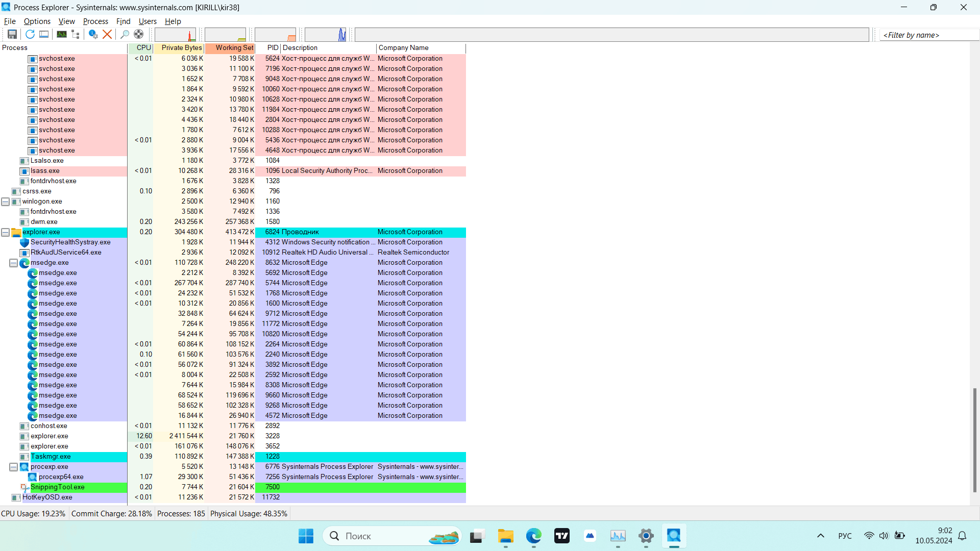Sort by Description column header

(329, 48)
